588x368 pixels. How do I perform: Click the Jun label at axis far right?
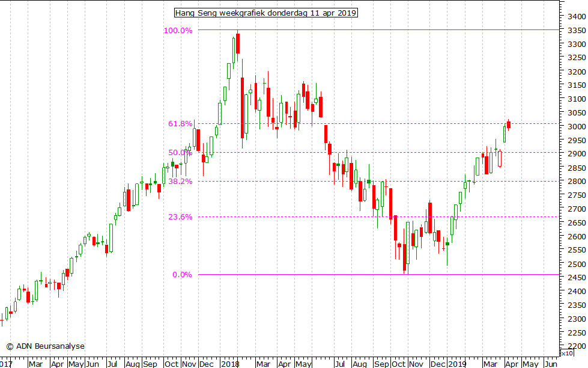pos(551,364)
